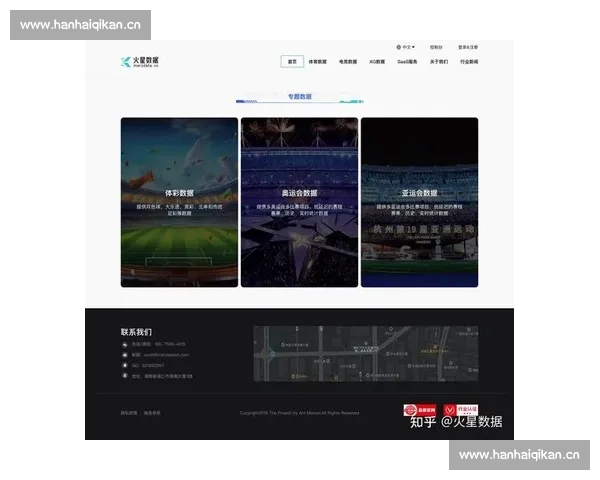Click the 登录&注册 link

pyautogui.click(x=467, y=47)
